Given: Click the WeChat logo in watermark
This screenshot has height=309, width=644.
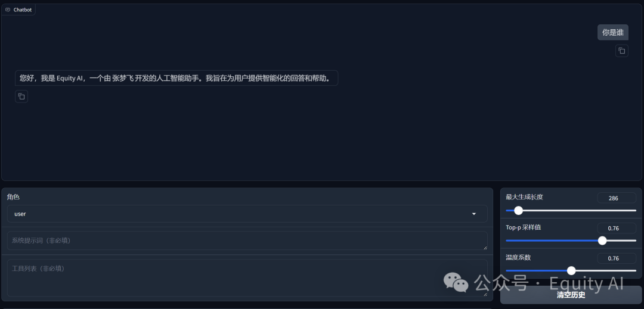Looking at the screenshot, I should coord(456,283).
